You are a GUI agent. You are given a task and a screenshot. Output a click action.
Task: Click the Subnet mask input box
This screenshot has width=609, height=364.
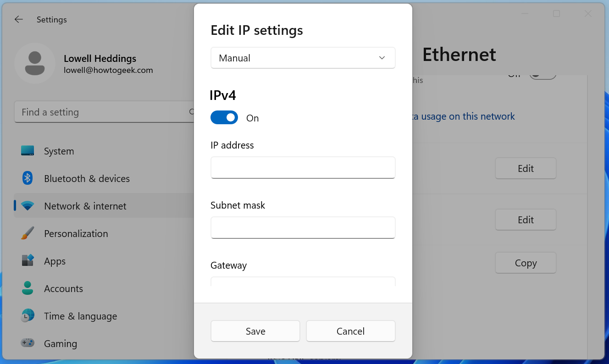pos(303,228)
